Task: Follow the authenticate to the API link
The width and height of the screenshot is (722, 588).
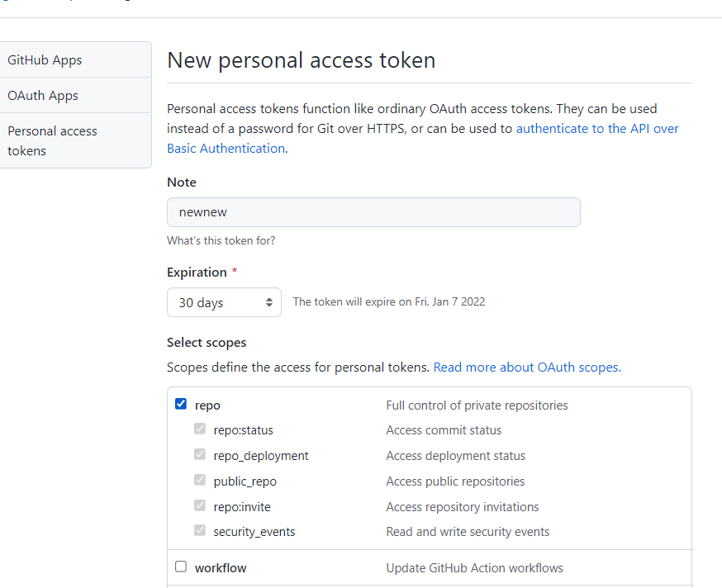Action: (597, 129)
